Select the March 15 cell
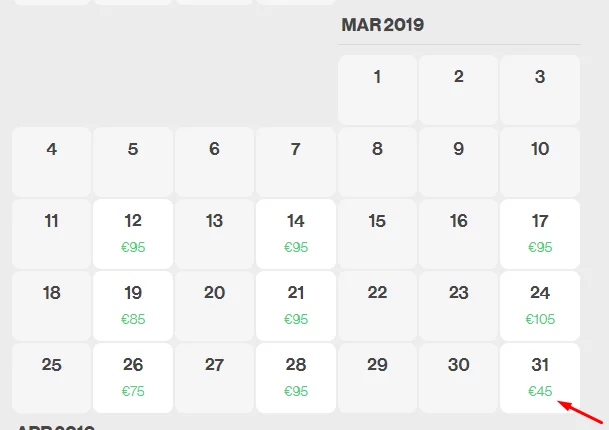This screenshot has height=430, width=609. pyautogui.click(x=377, y=233)
